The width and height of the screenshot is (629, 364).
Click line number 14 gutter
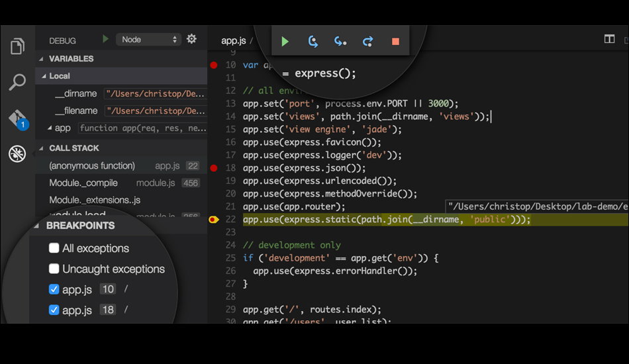point(230,116)
